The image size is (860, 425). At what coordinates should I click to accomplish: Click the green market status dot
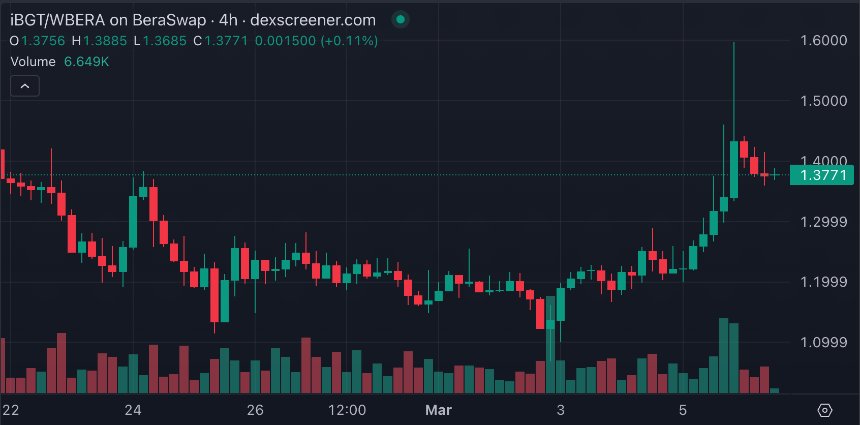click(x=400, y=20)
